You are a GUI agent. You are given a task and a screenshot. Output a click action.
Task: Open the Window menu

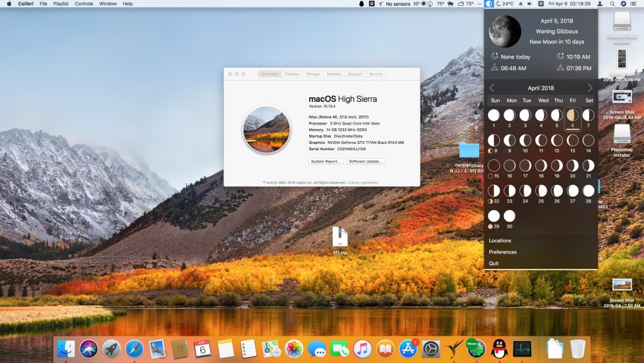pos(108,4)
